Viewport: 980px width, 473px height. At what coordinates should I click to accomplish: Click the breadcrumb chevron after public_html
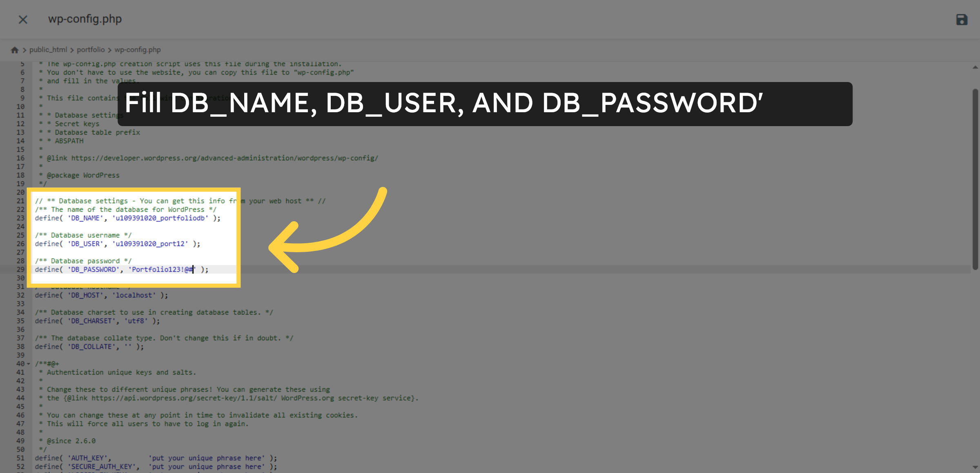pos(72,49)
